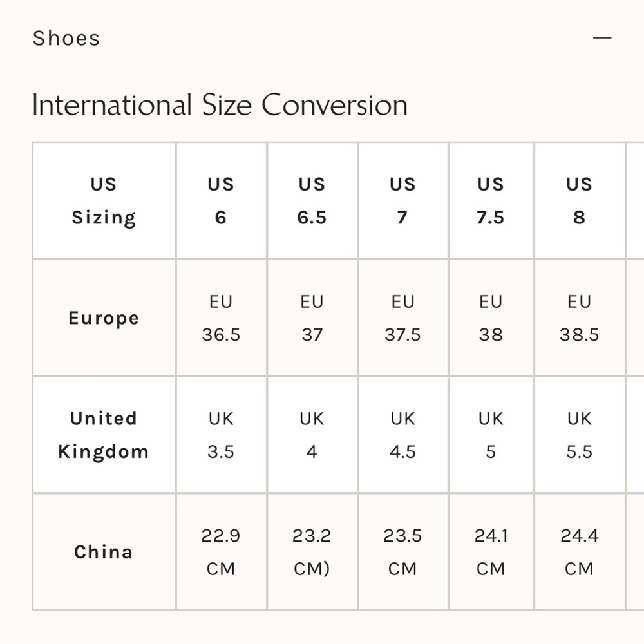The image size is (644, 644).
Task: Click the US Sizing row header cell
Action: pos(104,201)
